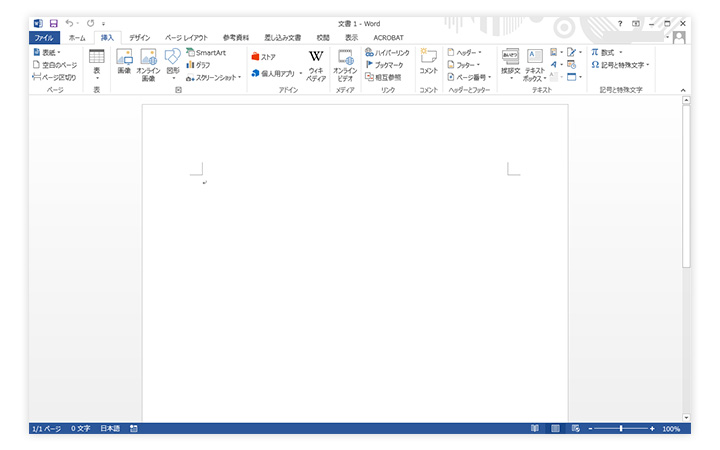Add a コメント comment
720x450 pixels.
tap(428, 62)
